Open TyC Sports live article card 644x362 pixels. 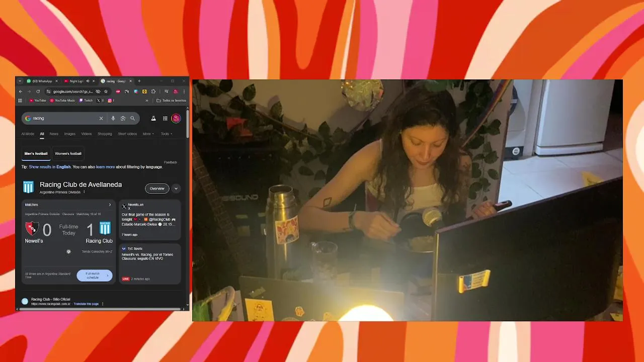[149, 264]
